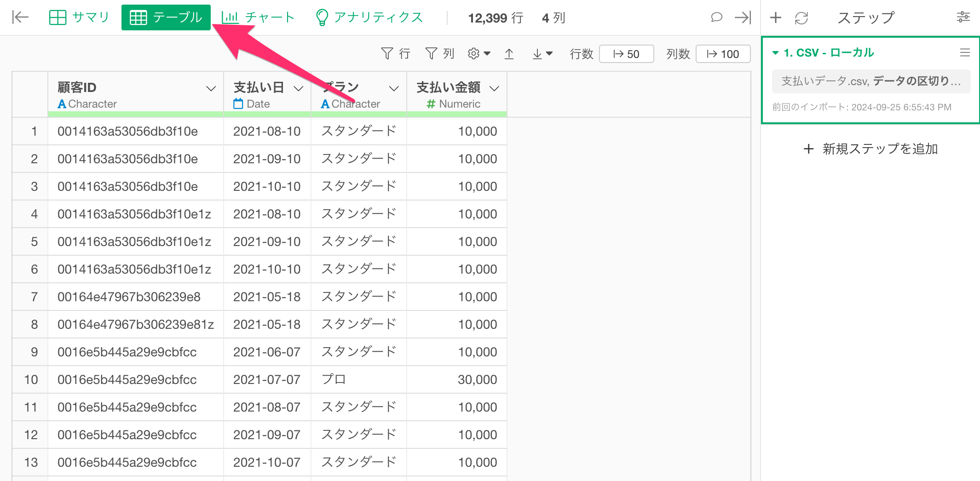This screenshot has width=980, height=481.
Task: Select row number 13
Action: tap(30, 462)
